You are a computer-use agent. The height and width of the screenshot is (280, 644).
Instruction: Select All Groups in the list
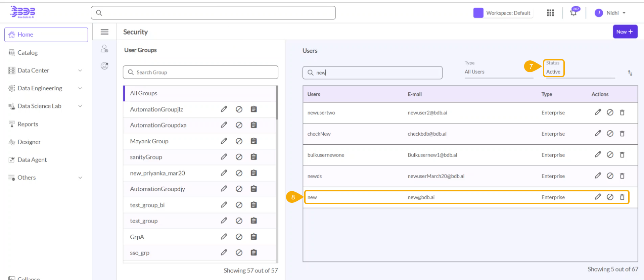tap(144, 93)
